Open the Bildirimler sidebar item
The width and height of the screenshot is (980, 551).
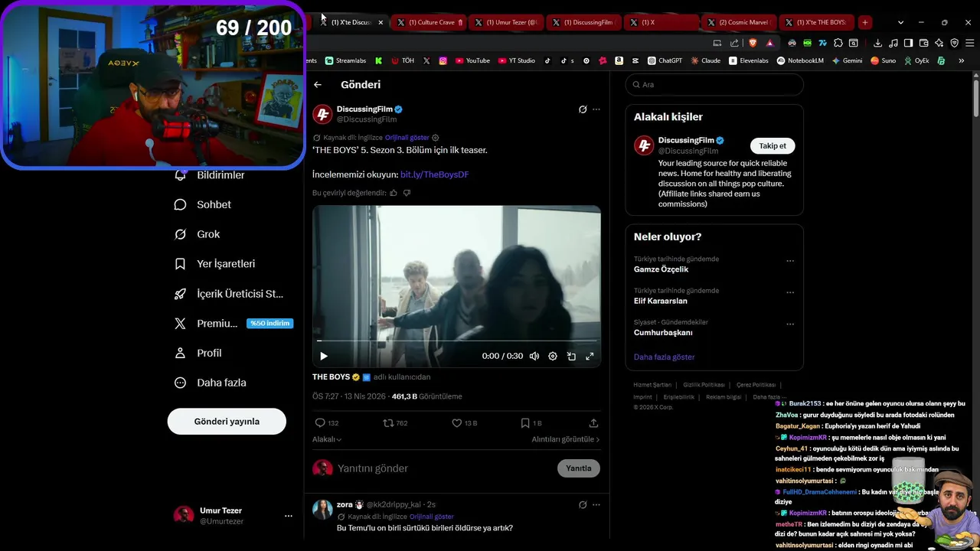click(x=210, y=175)
